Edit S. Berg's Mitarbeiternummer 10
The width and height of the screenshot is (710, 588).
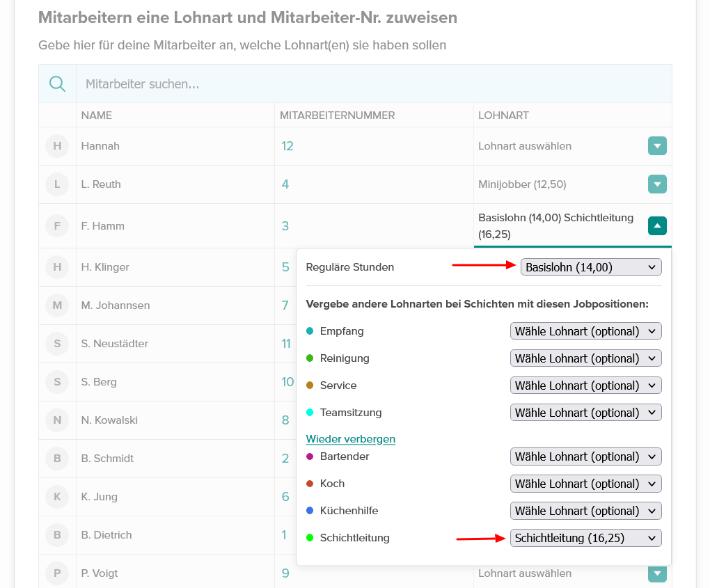click(x=287, y=381)
